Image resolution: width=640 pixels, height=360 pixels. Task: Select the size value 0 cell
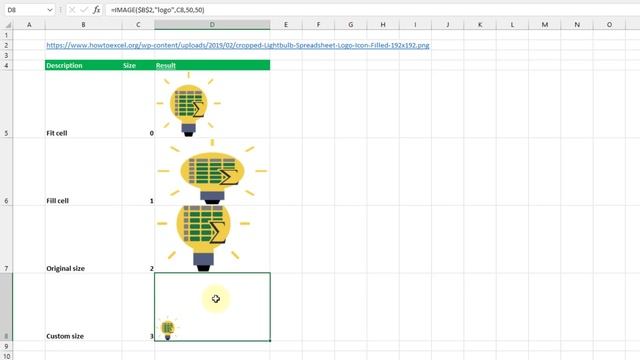tap(138, 104)
